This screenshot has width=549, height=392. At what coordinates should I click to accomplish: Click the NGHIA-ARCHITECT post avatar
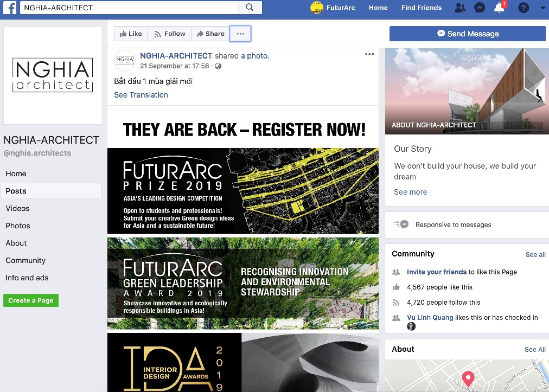click(125, 61)
